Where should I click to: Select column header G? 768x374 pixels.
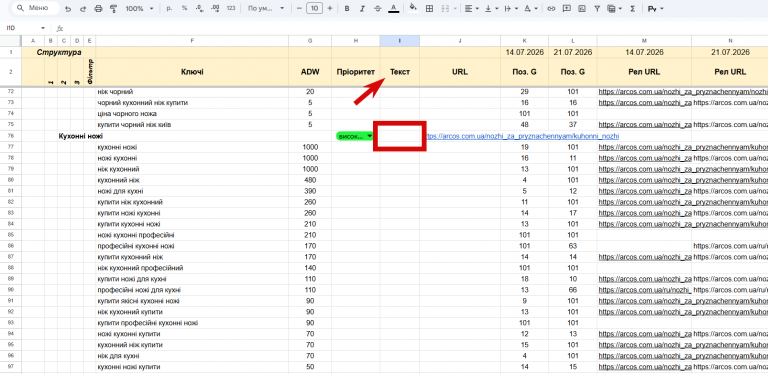tap(310, 41)
